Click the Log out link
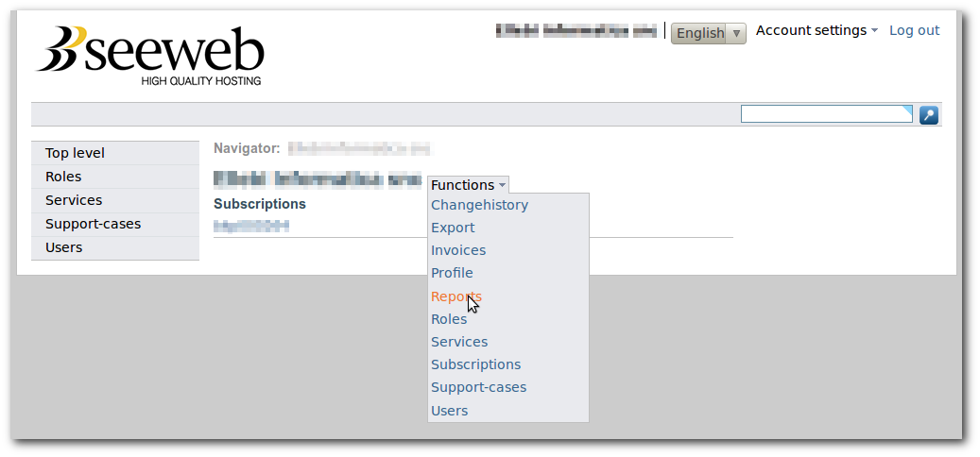Screen dimensions: 980x457 (915, 30)
